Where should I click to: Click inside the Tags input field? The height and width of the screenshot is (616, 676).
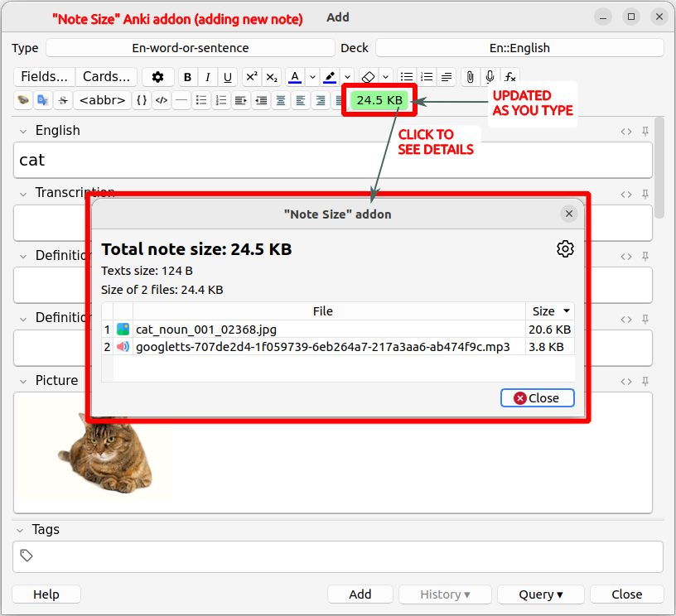(338, 556)
